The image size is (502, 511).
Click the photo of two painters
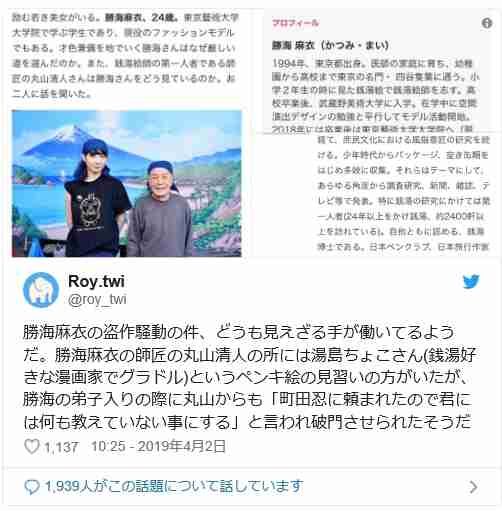click(127, 183)
